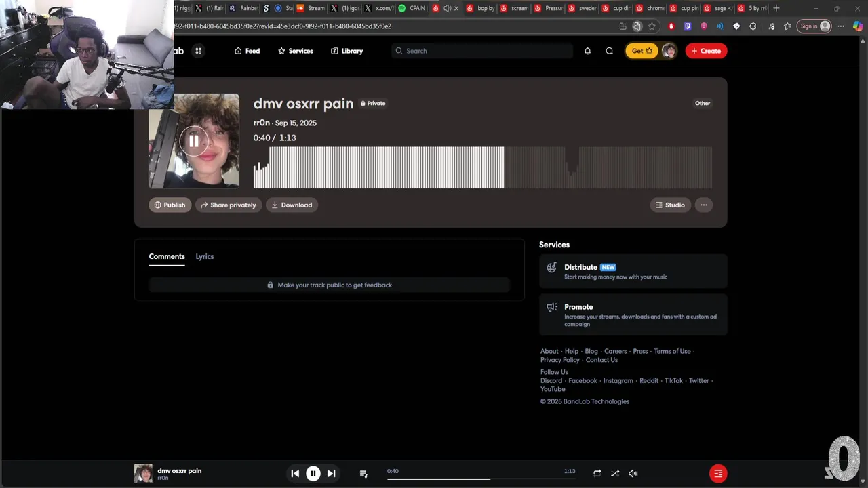Image resolution: width=868 pixels, height=488 pixels.
Task: Open the Careers footer link
Action: point(616,351)
